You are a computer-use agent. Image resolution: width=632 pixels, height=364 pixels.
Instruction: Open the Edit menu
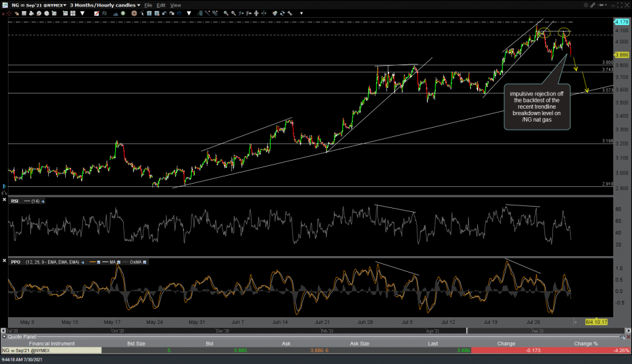click(161, 5)
